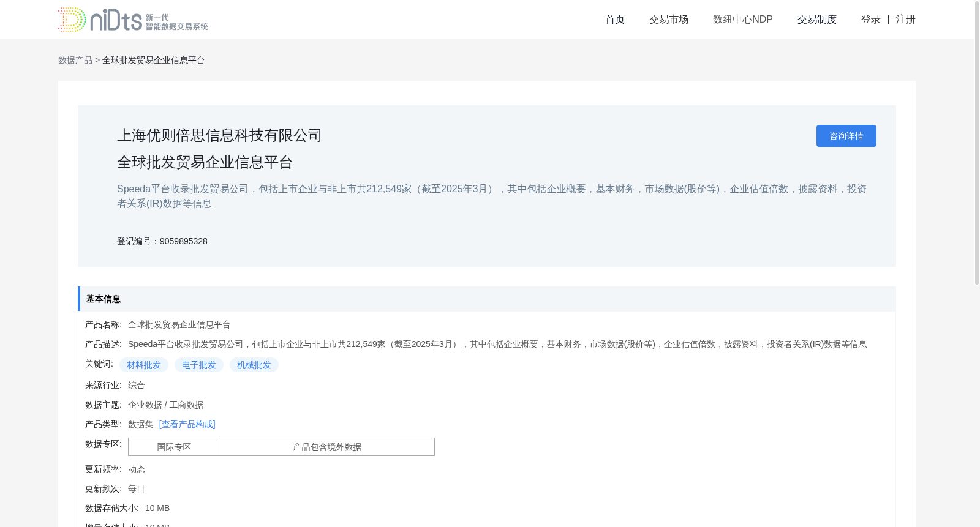
Task: Click the 登记编号 9059895328 text
Action: [162, 241]
